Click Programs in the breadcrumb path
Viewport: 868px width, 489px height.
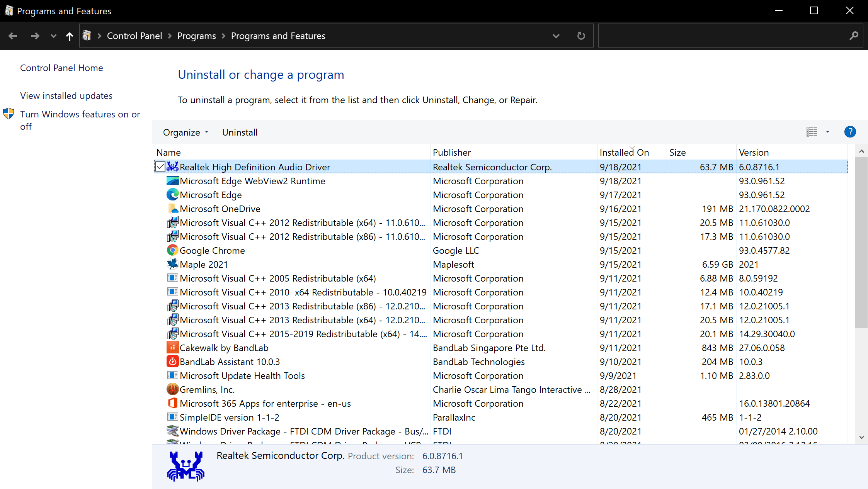point(196,36)
